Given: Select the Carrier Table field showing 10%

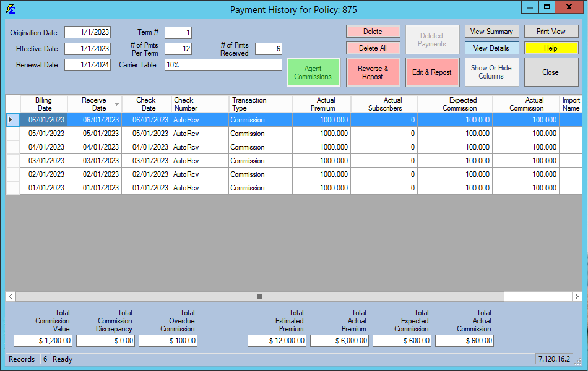Looking at the screenshot, I should click(x=223, y=64).
